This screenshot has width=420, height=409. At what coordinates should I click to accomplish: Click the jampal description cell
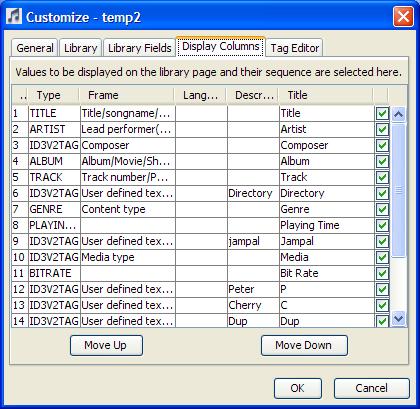click(253, 241)
